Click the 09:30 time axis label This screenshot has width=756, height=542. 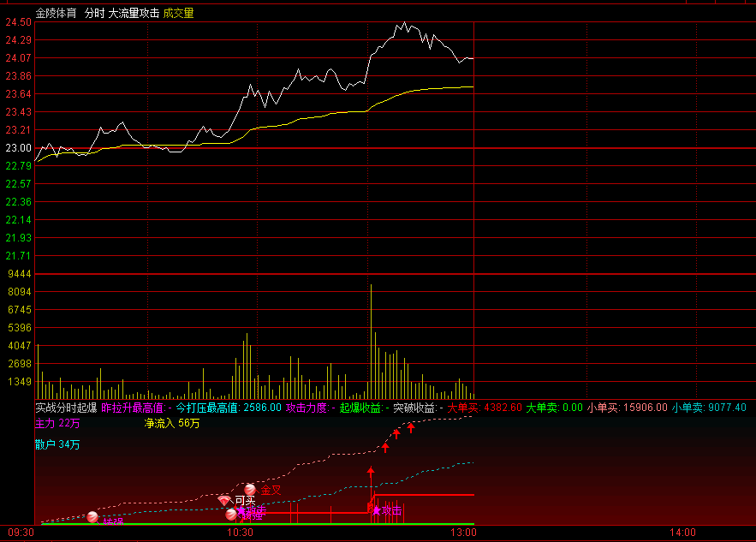(x=21, y=533)
